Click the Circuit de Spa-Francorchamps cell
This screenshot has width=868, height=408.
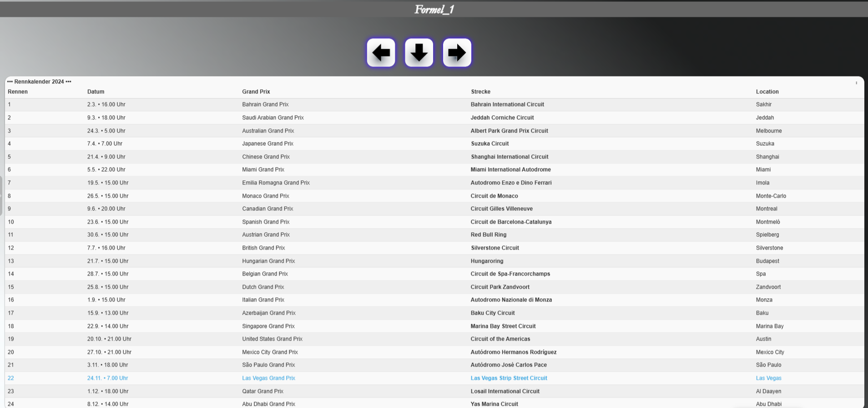point(510,274)
